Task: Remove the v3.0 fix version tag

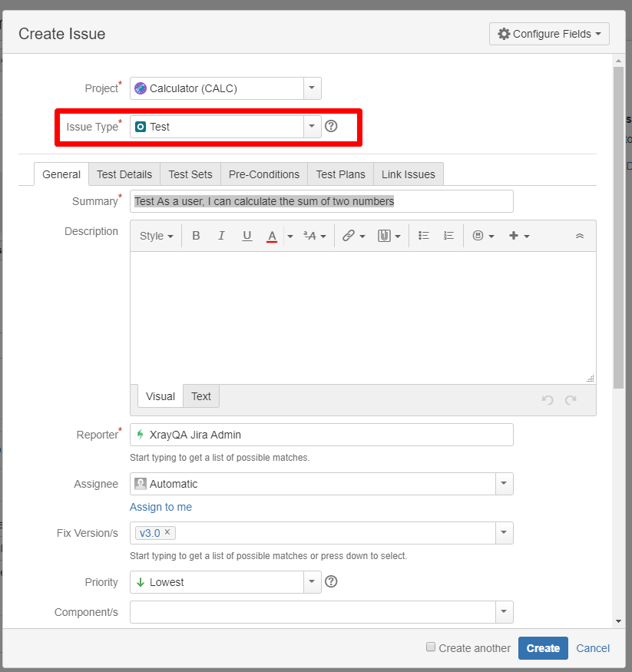Action: click(x=167, y=532)
